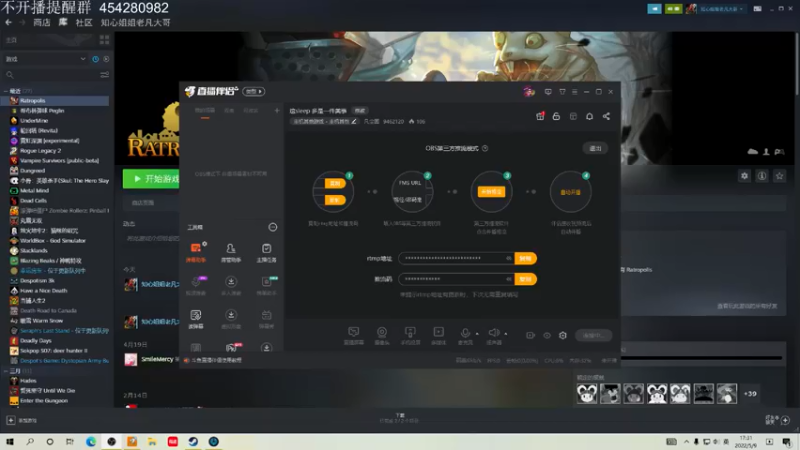Click the rtmp address field

[x=456, y=258]
